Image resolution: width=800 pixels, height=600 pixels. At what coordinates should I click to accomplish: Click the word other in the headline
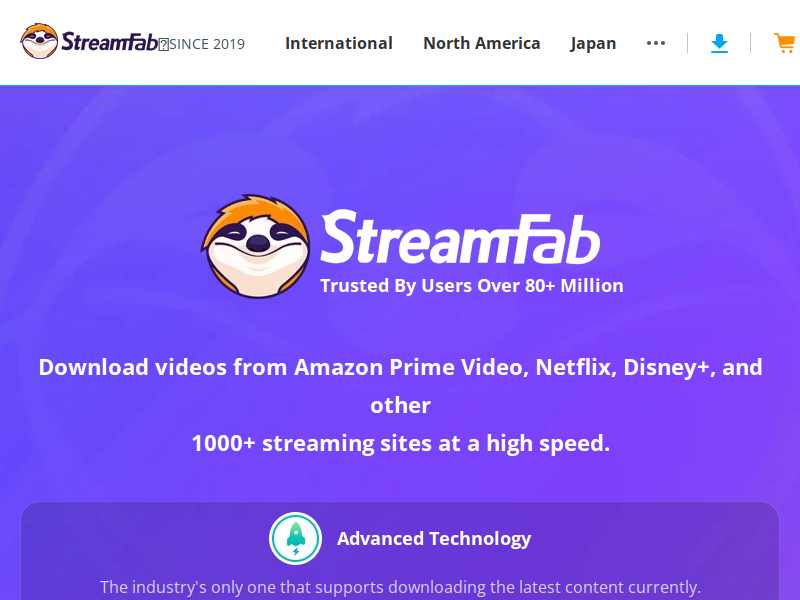point(401,406)
